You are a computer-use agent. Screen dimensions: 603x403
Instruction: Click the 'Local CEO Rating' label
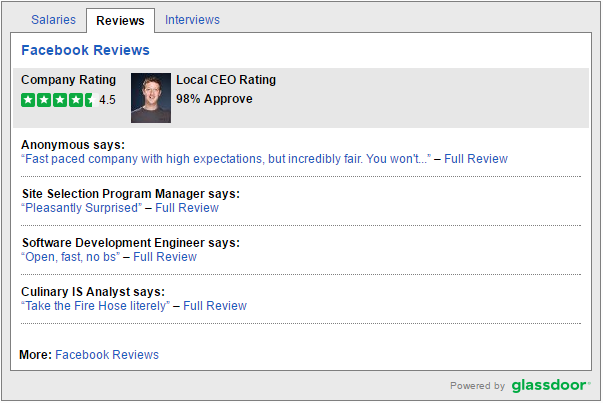tap(226, 80)
